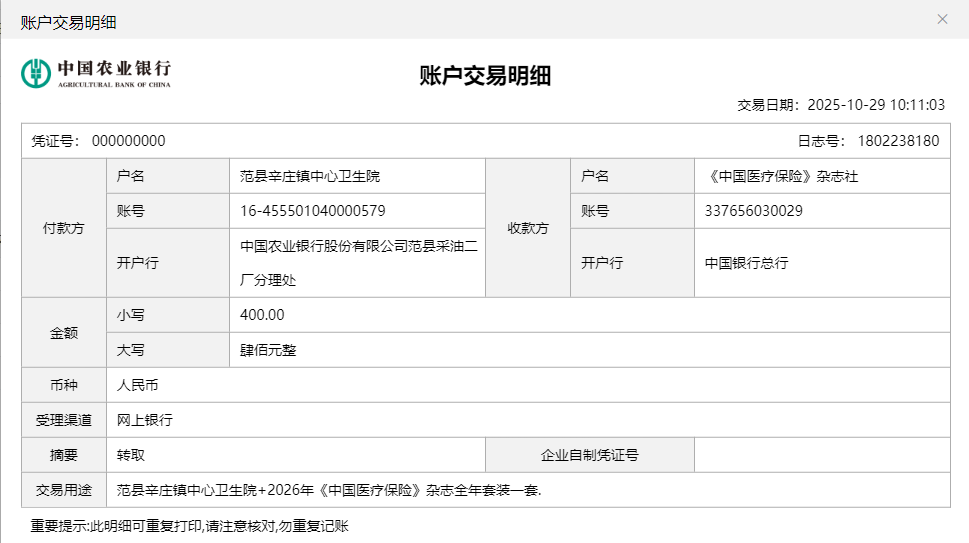The height and width of the screenshot is (543, 969).
Task: Click the Agricultural Bank of China logo
Action: point(96,73)
